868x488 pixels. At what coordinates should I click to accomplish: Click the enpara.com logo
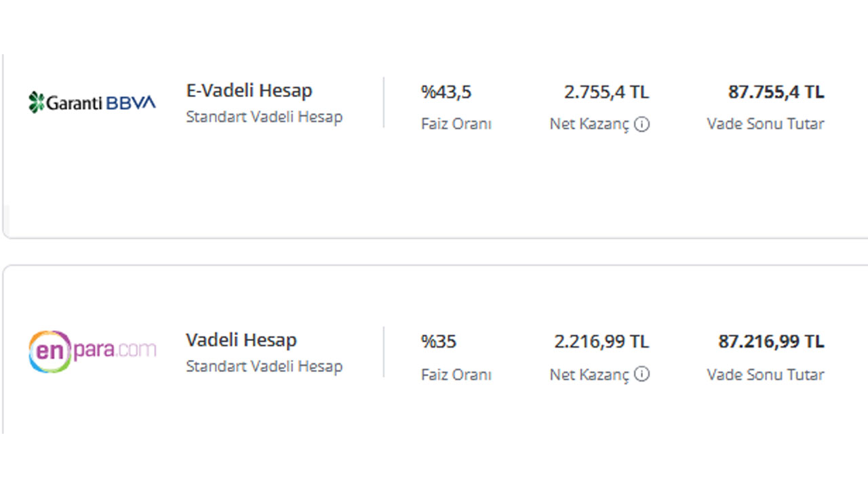(92, 351)
